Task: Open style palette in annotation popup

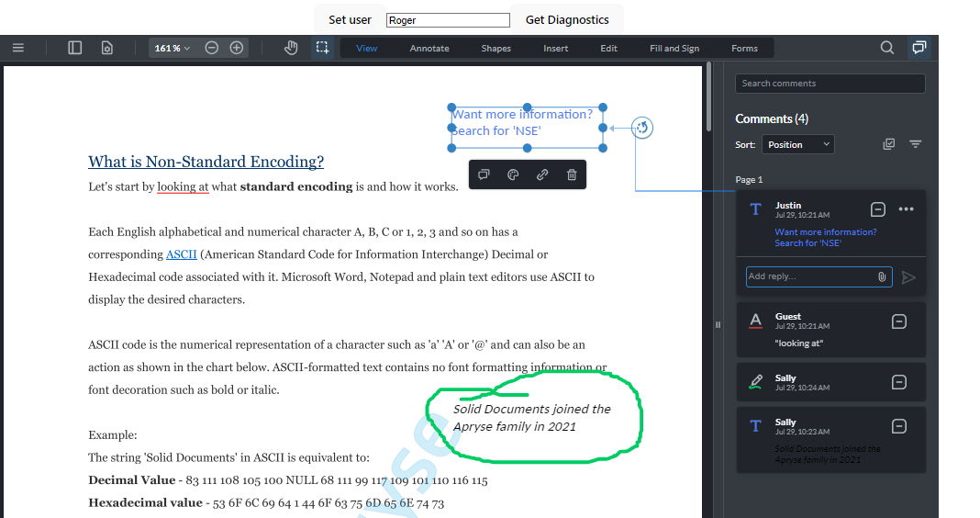Action: pyautogui.click(x=513, y=175)
